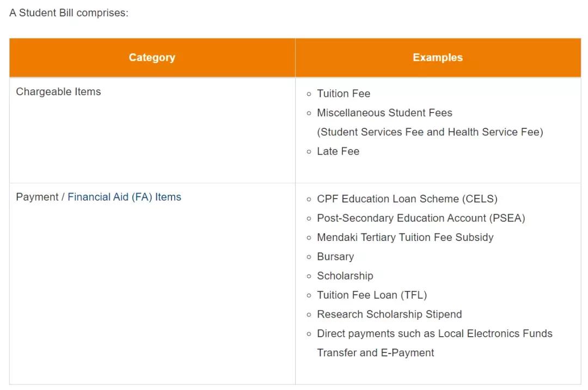Screen dimensions: 588x390
Task: Open the Financial Aid (FA) Items link
Action: [x=124, y=197]
